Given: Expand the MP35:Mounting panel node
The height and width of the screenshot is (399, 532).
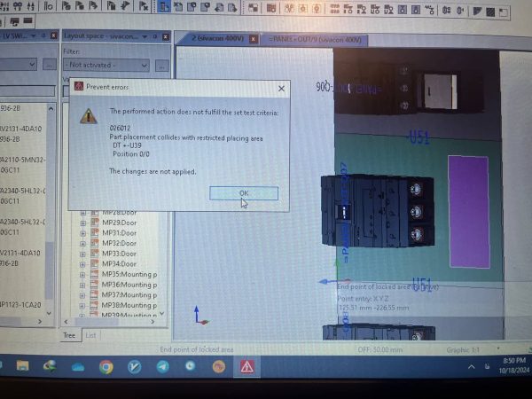Looking at the screenshot, I should (82, 275).
